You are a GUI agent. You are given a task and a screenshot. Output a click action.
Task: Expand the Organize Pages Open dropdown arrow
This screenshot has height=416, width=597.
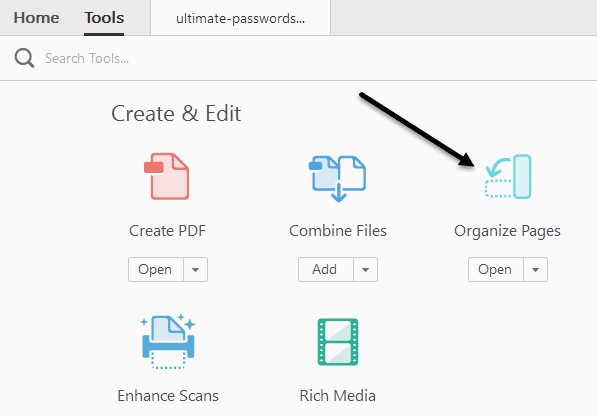[x=535, y=269]
